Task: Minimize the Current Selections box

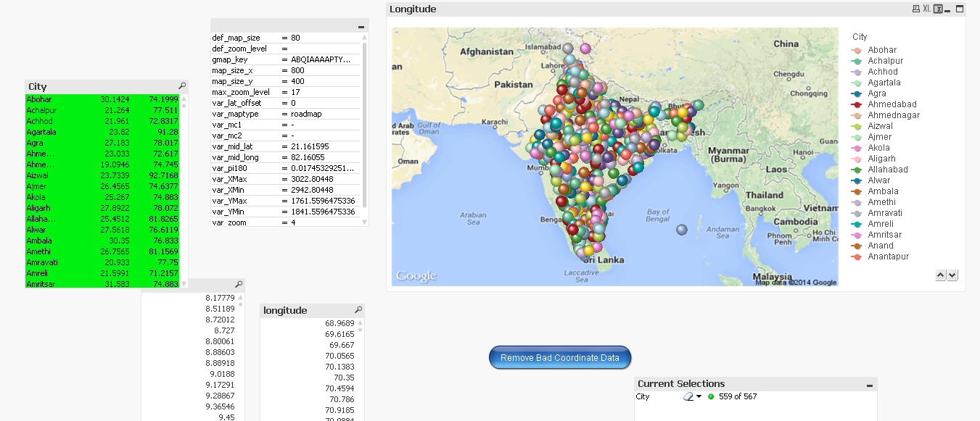Action: coord(870,385)
